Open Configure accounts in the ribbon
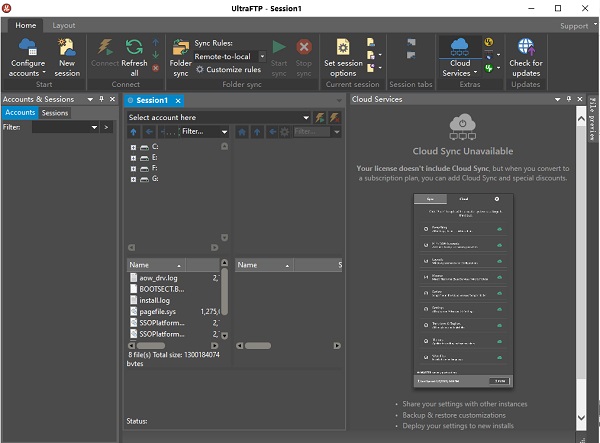This screenshot has height=443, width=600. coord(28,57)
